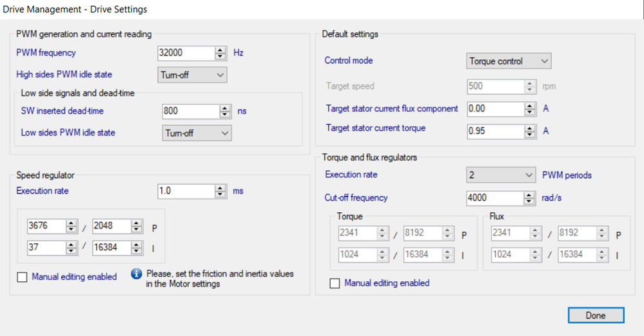Image resolution: width=644 pixels, height=336 pixels.
Task: Click Speed regulator Execution rate label
Action: click(43, 191)
